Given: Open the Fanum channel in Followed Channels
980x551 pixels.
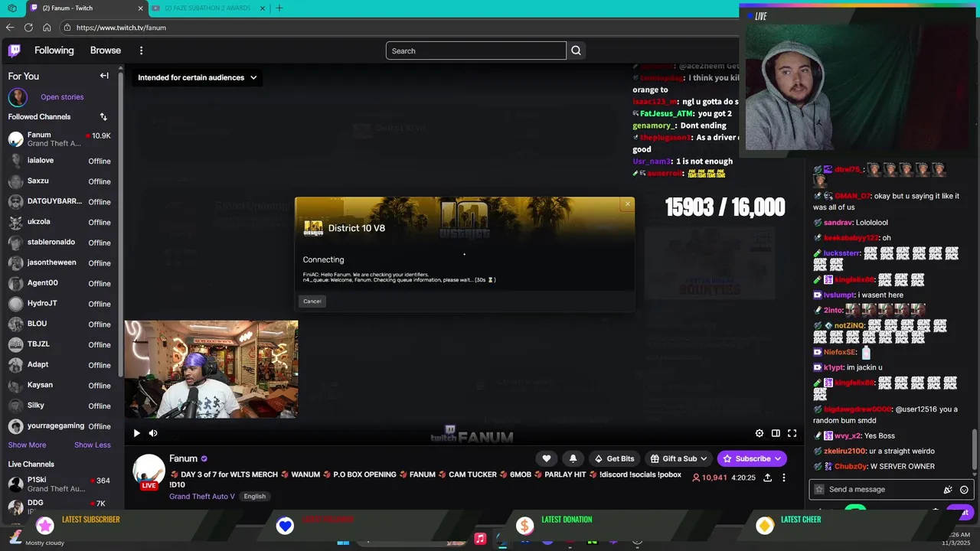Looking at the screenshot, I should [x=60, y=139].
